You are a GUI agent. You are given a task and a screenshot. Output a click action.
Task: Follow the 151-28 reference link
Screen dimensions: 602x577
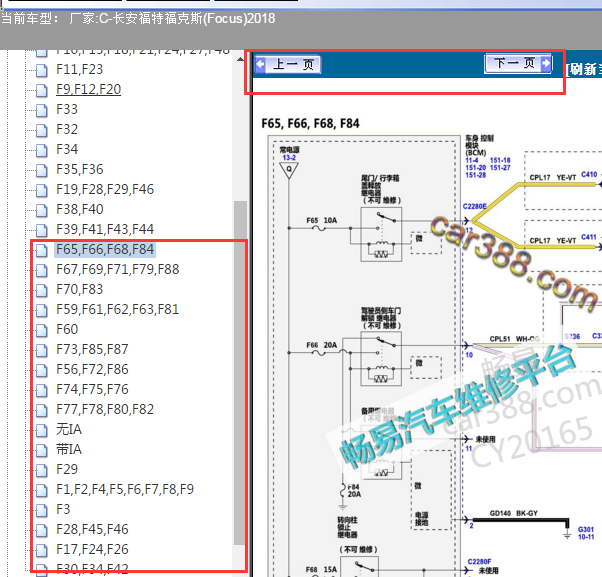476,175
